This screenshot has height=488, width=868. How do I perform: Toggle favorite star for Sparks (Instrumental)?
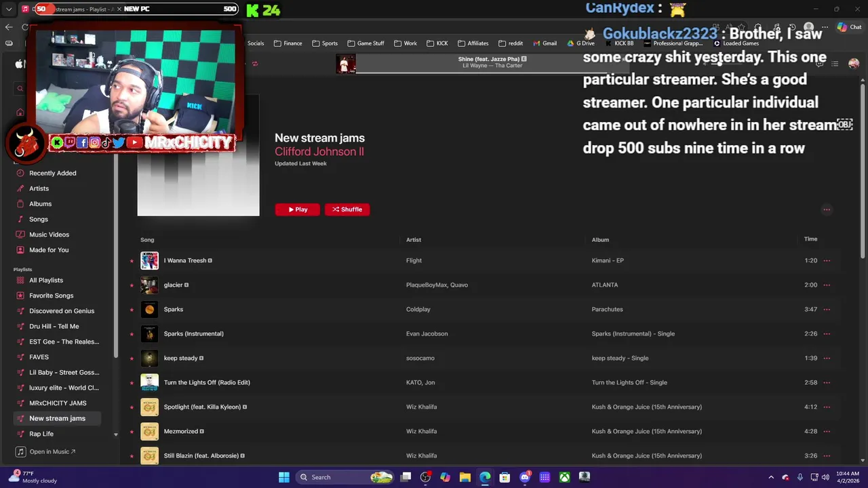click(x=132, y=334)
